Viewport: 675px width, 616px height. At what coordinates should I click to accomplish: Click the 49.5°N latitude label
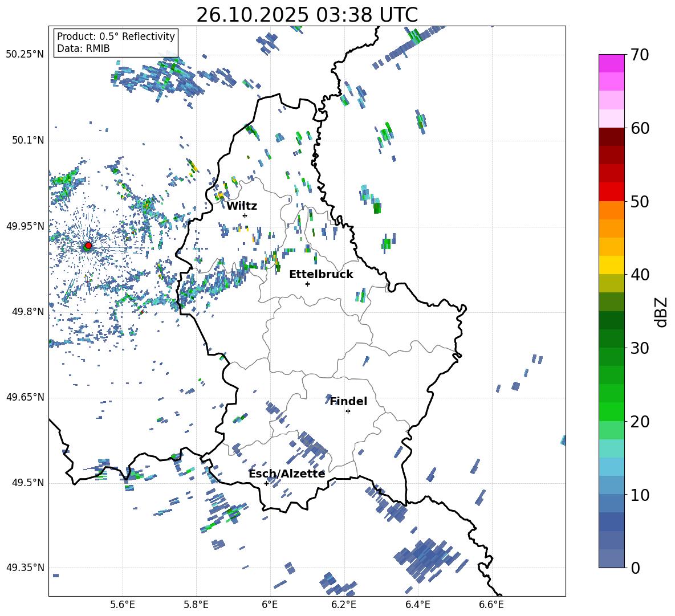point(28,483)
